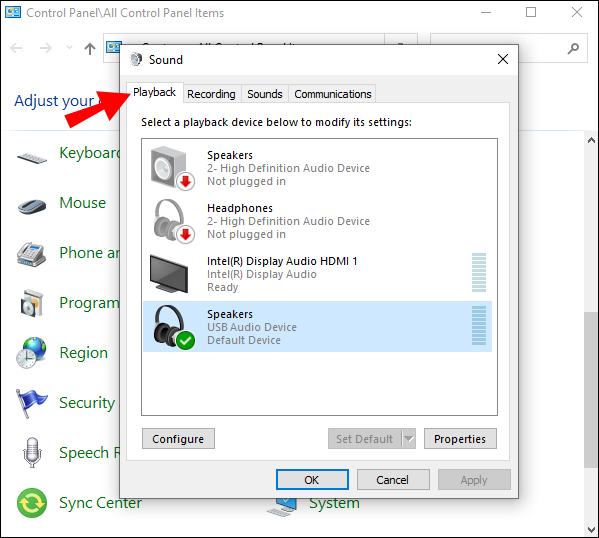Select the USB Audio Device speakers icon
Image resolution: width=599 pixels, height=538 pixels.
click(x=174, y=327)
